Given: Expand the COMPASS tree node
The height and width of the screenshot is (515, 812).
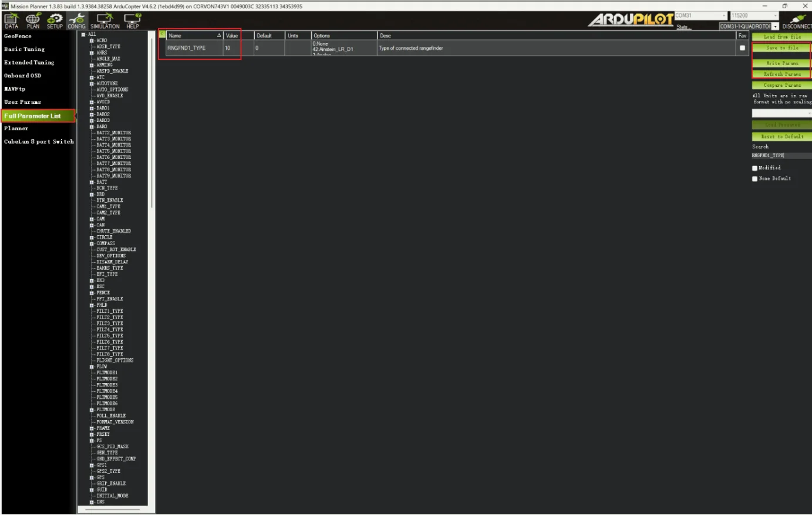Looking at the screenshot, I should pos(92,243).
